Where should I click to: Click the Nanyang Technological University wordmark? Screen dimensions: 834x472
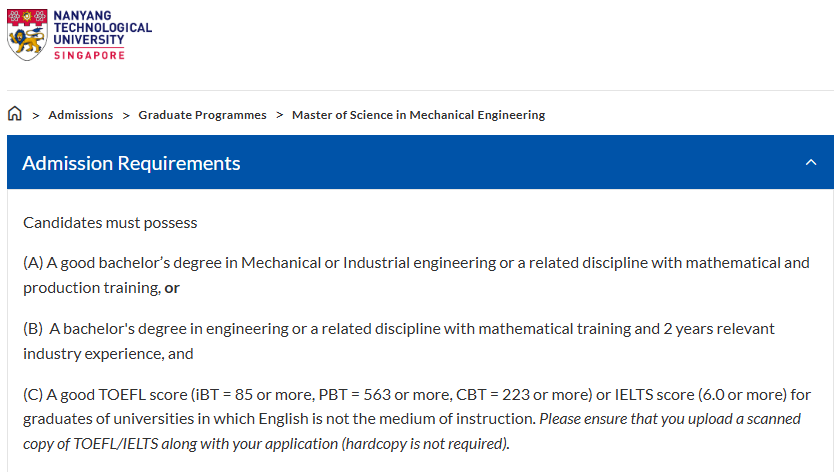click(x=102, y=28)
